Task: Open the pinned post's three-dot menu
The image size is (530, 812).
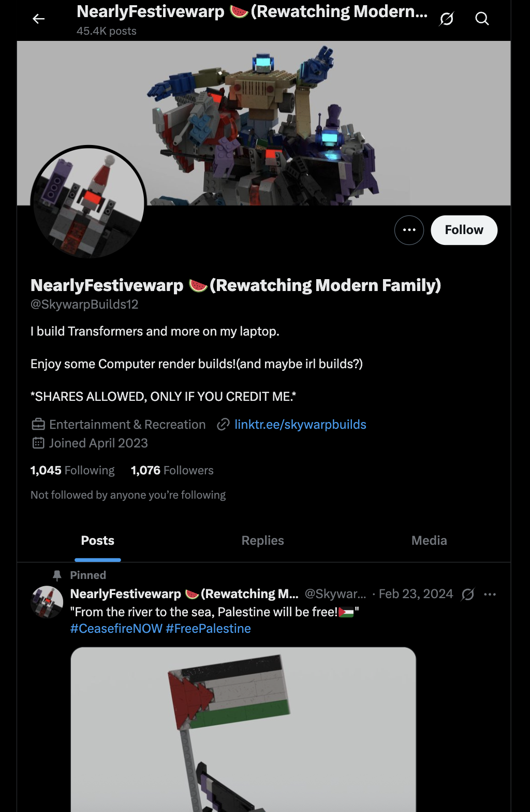Action: tap(490, 594)
